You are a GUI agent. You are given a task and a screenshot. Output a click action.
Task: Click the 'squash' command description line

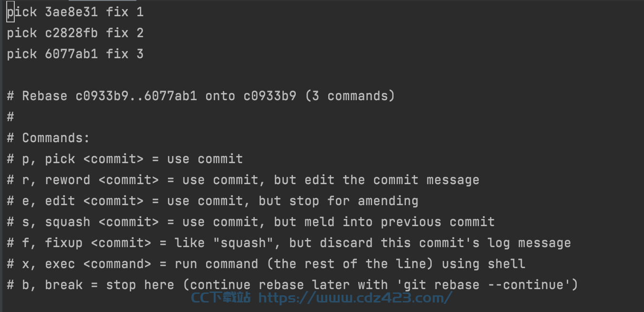pos(251,222)
